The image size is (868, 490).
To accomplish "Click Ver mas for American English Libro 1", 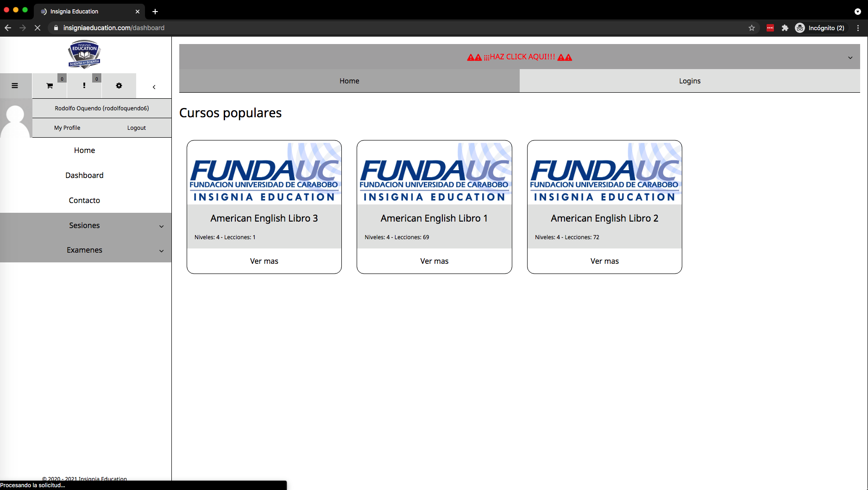I will tap(434, 261).
